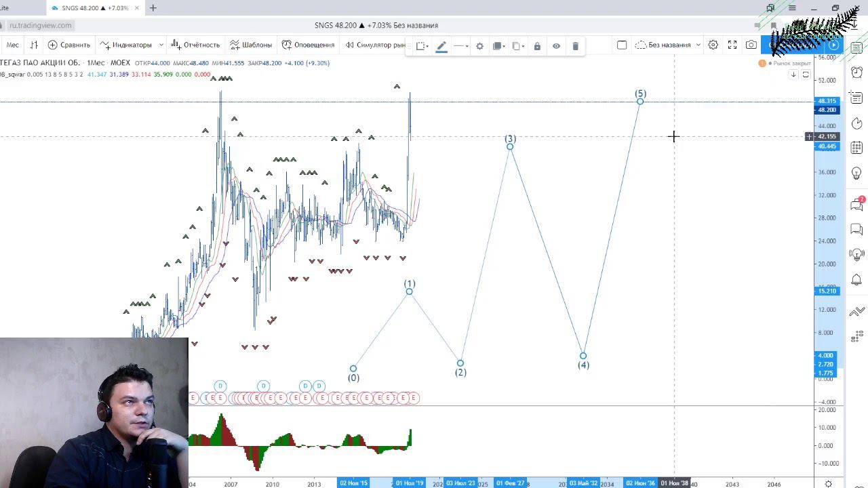Click the play stream icon in blue button

833,45
